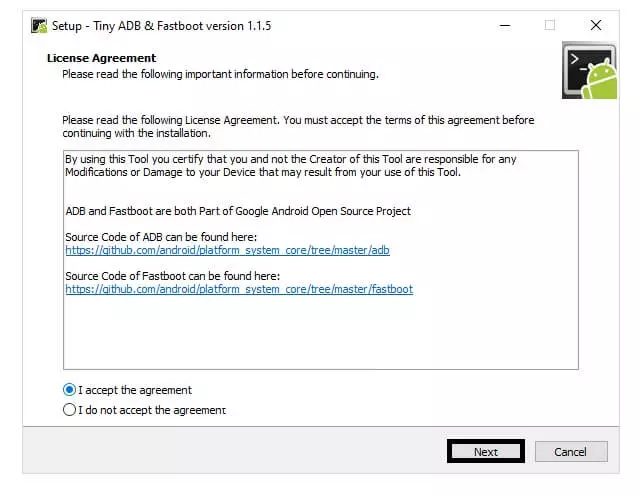
Task: Click the Android terminal logo image
Action: click(x=589, y=70)
